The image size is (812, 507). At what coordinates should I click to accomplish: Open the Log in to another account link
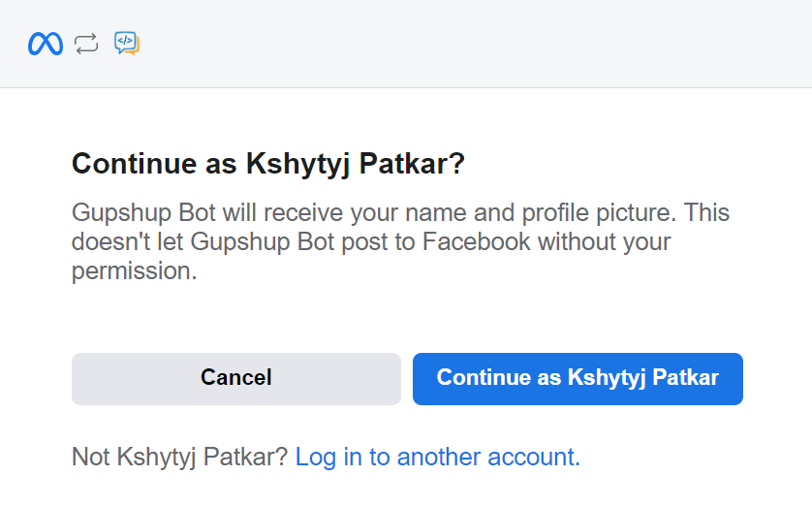435,457
